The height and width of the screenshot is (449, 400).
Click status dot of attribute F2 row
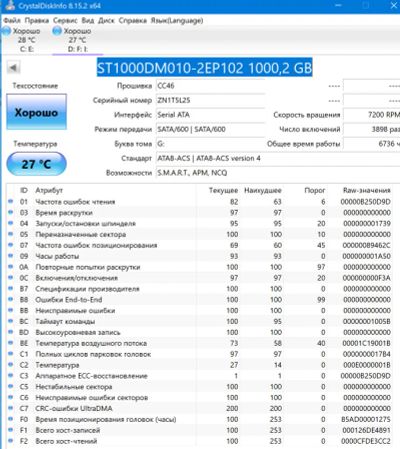pos(10,441)
